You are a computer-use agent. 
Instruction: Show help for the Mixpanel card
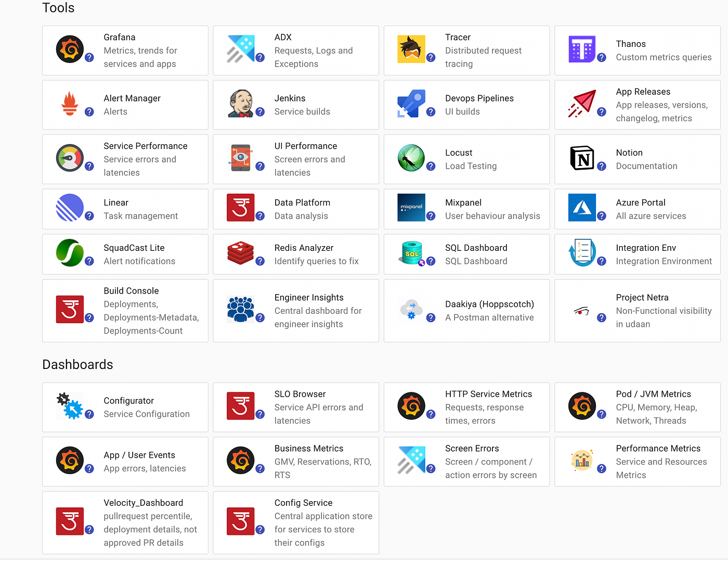[431, 216]
